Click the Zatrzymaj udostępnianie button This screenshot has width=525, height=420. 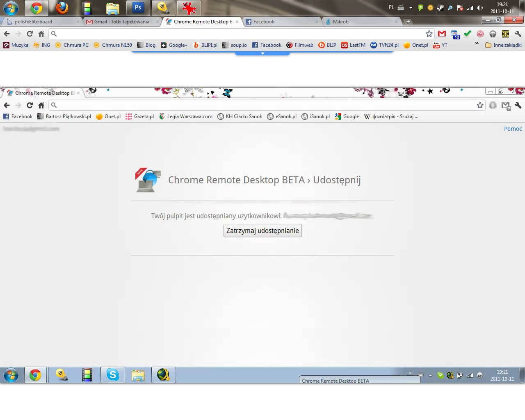[x=262, y=231]
